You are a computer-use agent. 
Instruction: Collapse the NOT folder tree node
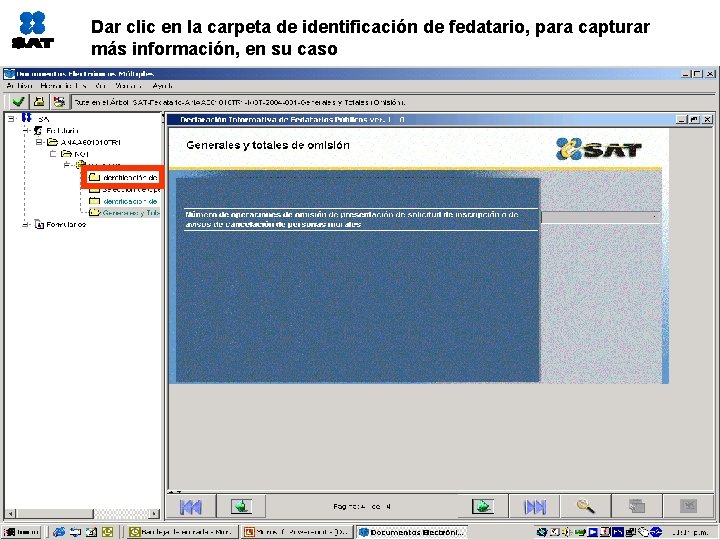pyautogui.click(x=53, y=154)
